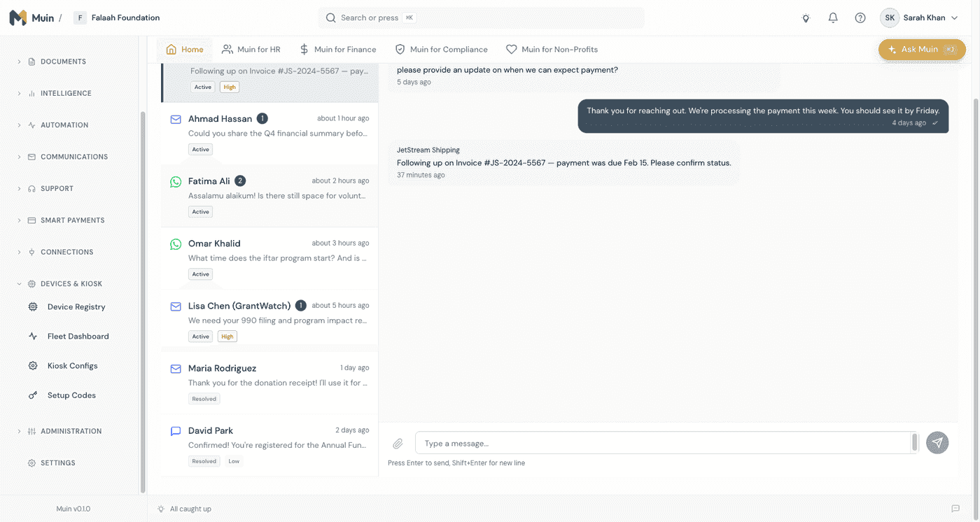This screenshot has width=980, height=522.
Task: Open Device Registry from sidebar
Action: (x=76, y=307)
